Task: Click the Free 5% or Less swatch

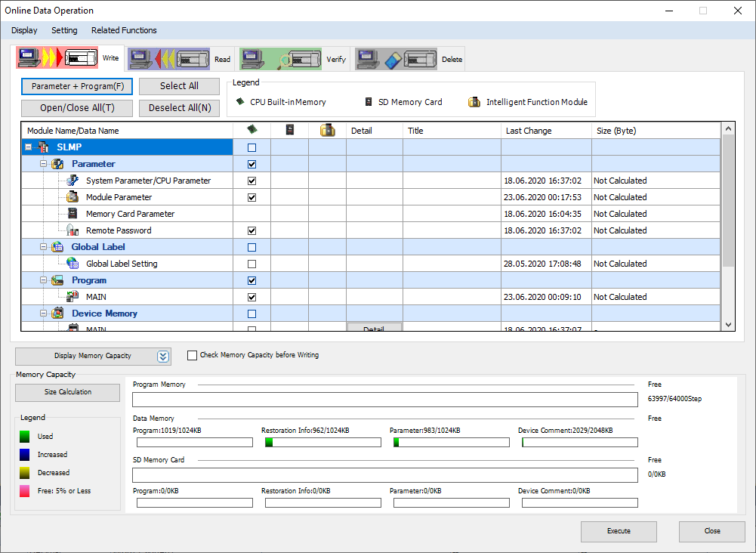Action: [25, 491]
